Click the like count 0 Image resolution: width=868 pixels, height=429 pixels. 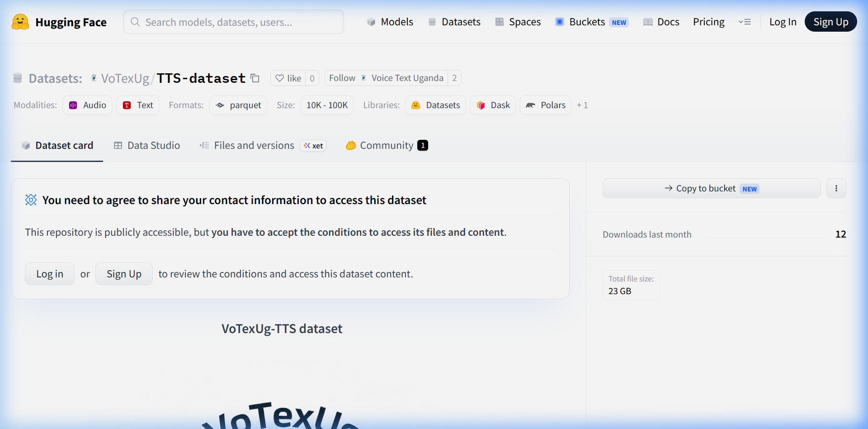point(312,78)
